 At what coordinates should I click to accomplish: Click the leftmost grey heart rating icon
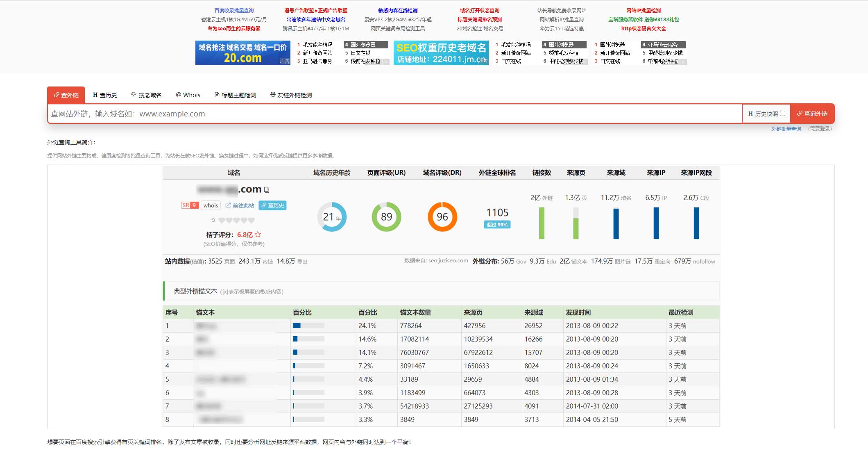pos(222,220)
